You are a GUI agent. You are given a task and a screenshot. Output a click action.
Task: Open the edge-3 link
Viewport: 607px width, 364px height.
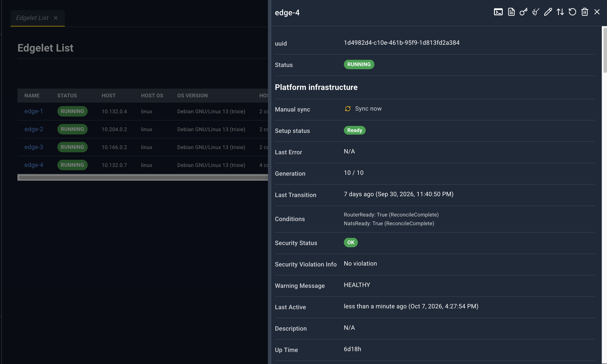[x=34, y=147]
